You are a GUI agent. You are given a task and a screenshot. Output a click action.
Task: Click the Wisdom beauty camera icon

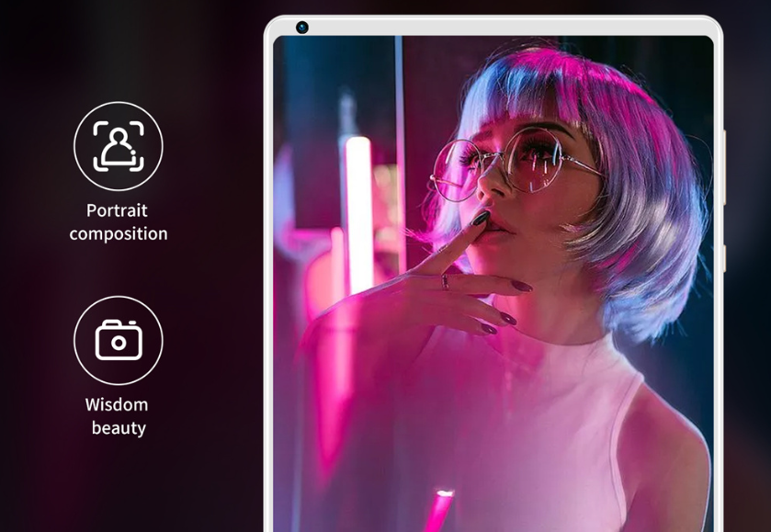118,340
